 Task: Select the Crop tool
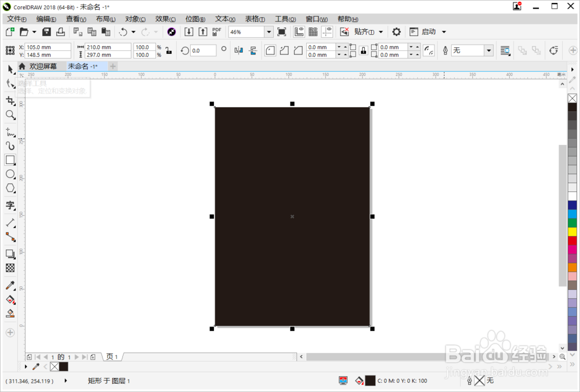(10, 100)
